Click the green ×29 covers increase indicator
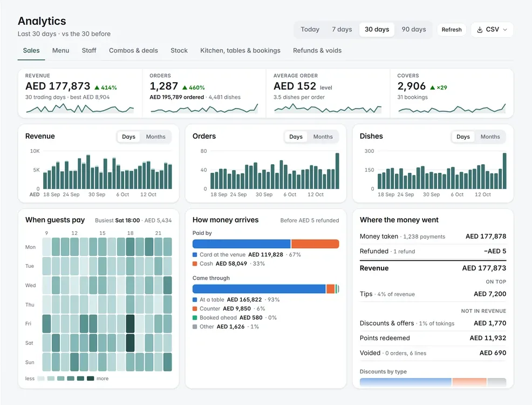 [438, 87]
